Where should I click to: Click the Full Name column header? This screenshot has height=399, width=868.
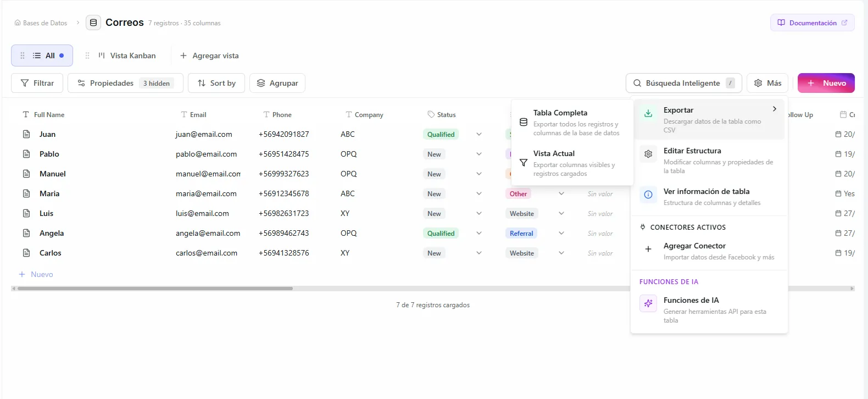[43, 114]
